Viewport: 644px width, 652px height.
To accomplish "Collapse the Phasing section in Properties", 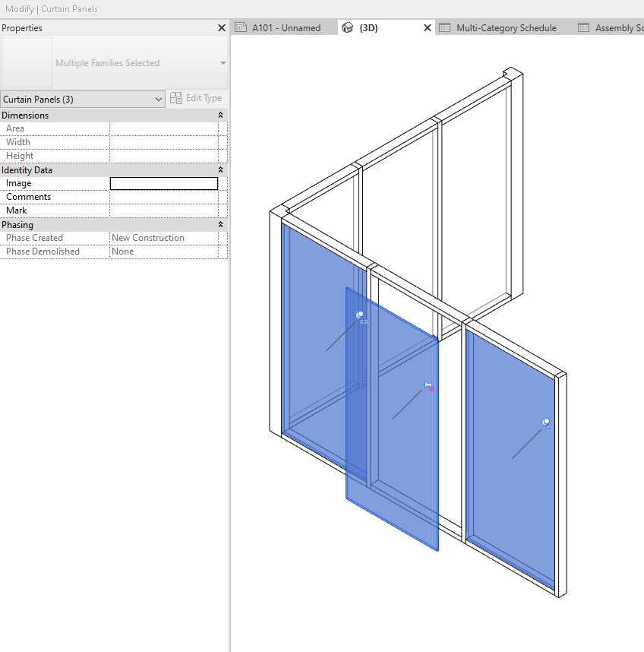I will [x=220, y=224].
